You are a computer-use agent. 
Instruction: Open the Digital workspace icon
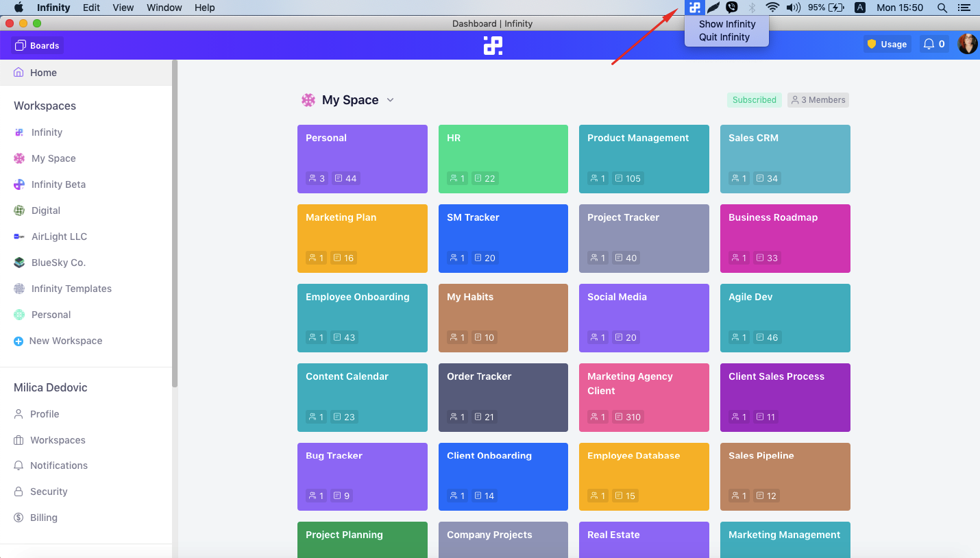click(19, 210)
